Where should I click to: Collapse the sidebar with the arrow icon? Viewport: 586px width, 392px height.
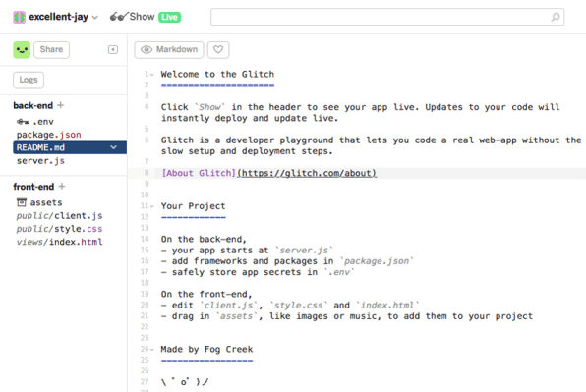pos(113,50)
